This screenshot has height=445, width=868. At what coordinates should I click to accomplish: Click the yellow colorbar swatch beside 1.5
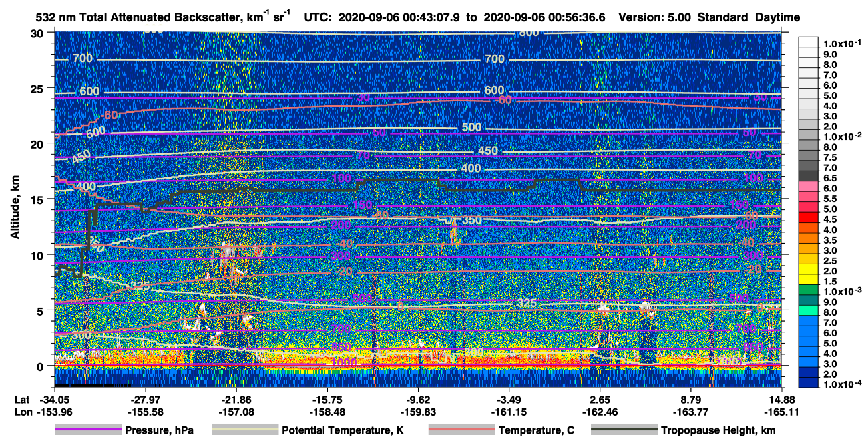(810, 280)
